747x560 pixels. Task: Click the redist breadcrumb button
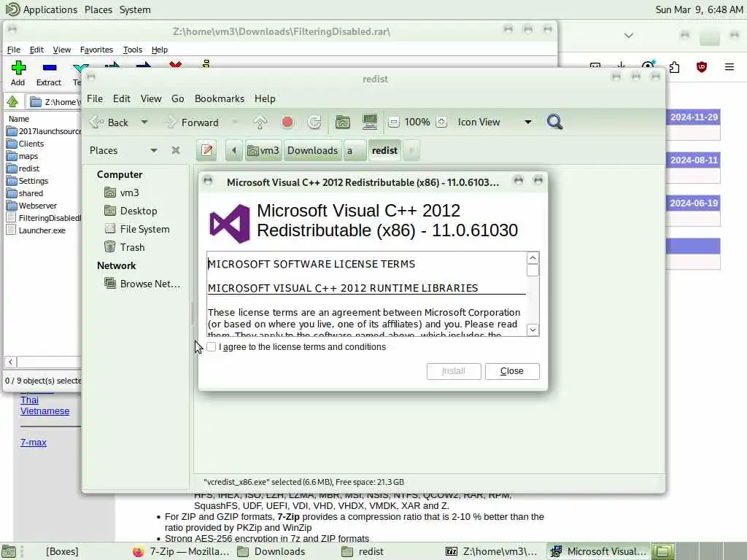(384, 150)
